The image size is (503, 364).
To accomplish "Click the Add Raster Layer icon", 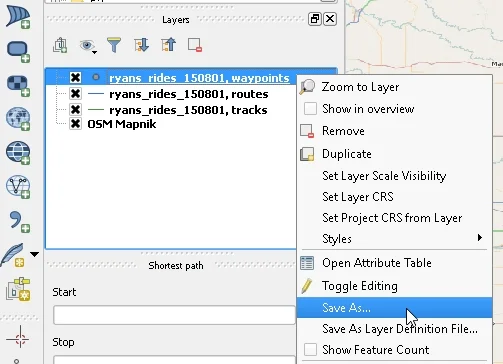I will click(18, 51).
